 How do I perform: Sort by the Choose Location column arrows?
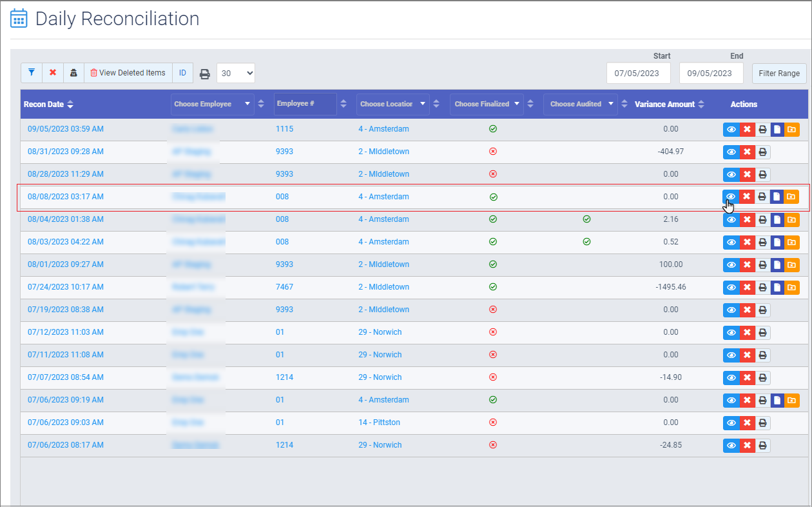[436, 104]
